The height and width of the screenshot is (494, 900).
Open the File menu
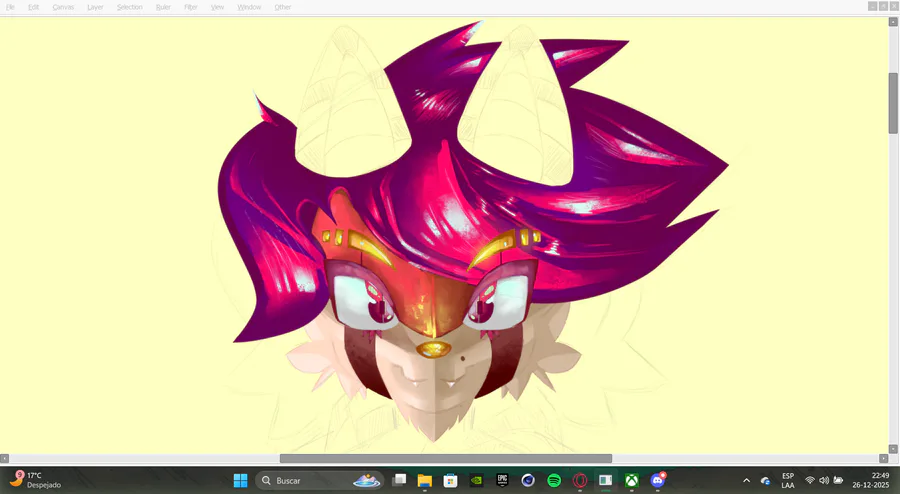click(x=10, y=7)
